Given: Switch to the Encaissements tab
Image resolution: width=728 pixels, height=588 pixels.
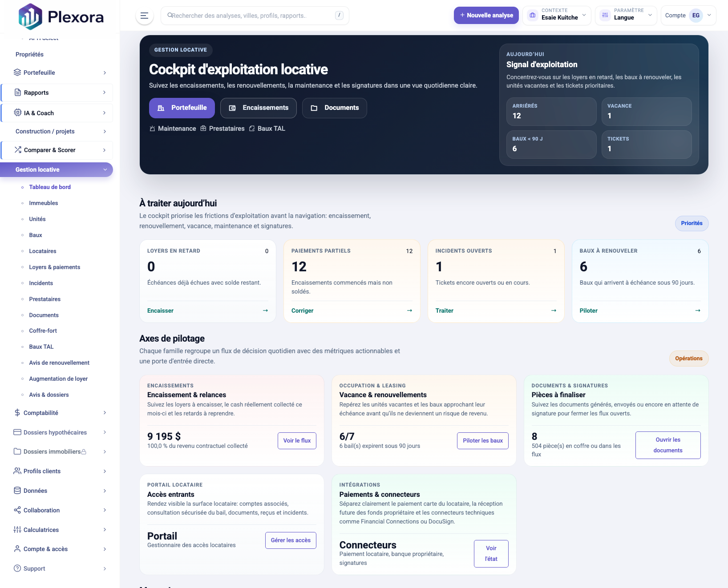Looking at the screenshot, I should pyautogui.click(x=258, y=108).
